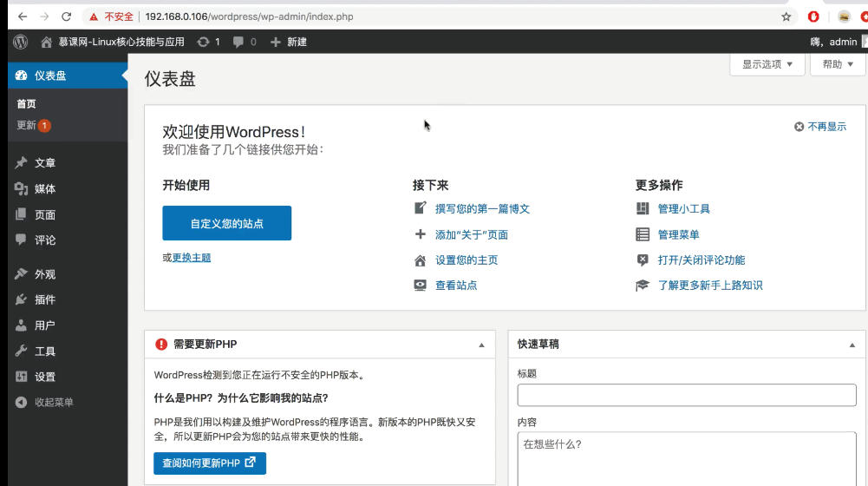Image resolution: width=868 pixels, height=486 pixels.
Task: Click the menu list icon beside 管理菜单
Action: click(x=643, y=234)
